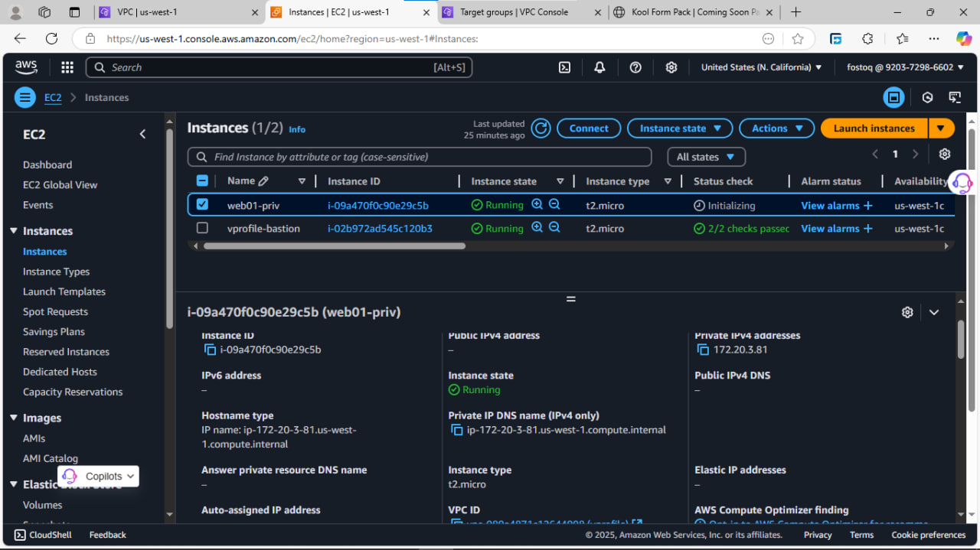Collapse the Images section in sidebar
This screenshot has height=550, width=980.
pos(14,418)
